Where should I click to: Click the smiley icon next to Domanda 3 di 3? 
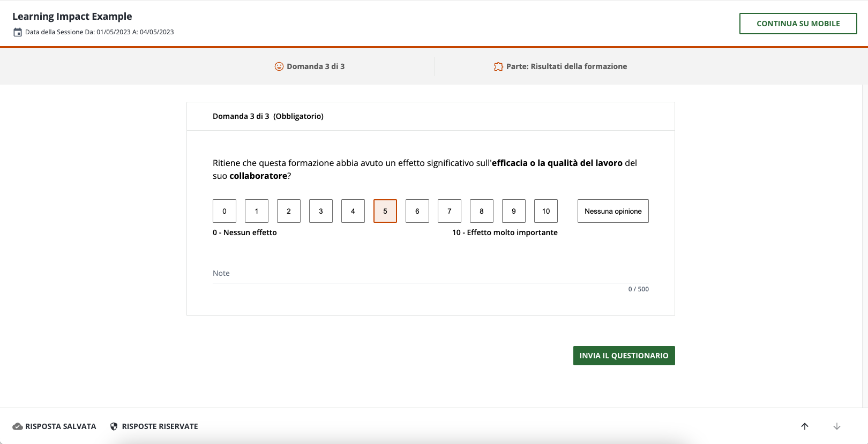(x=279, y=66)
